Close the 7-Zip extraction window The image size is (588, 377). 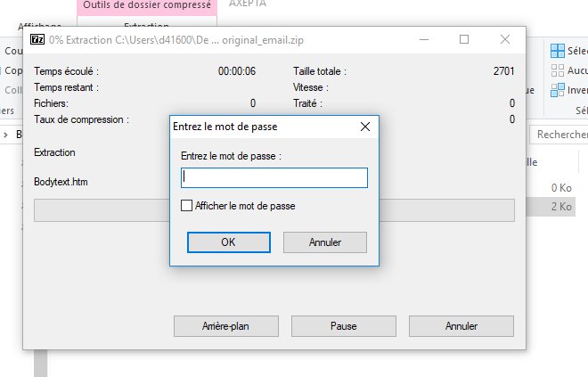point(505,40)
